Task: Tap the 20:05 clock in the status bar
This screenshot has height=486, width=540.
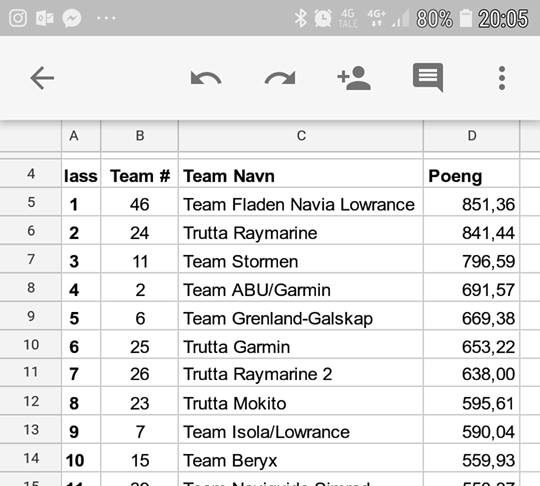Action: [503, 18]
